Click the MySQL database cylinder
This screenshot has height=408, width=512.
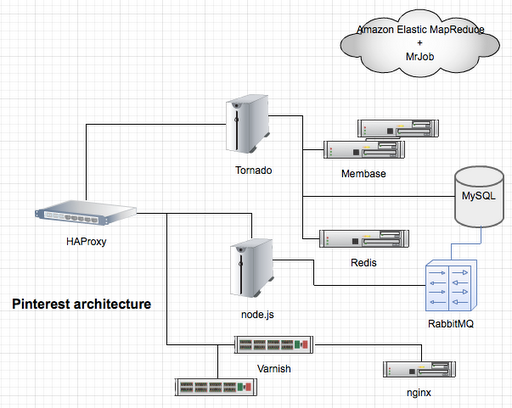click(479, 197)
